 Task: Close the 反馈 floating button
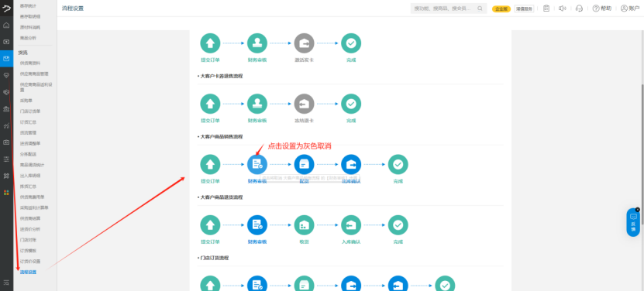click(638, 209)
